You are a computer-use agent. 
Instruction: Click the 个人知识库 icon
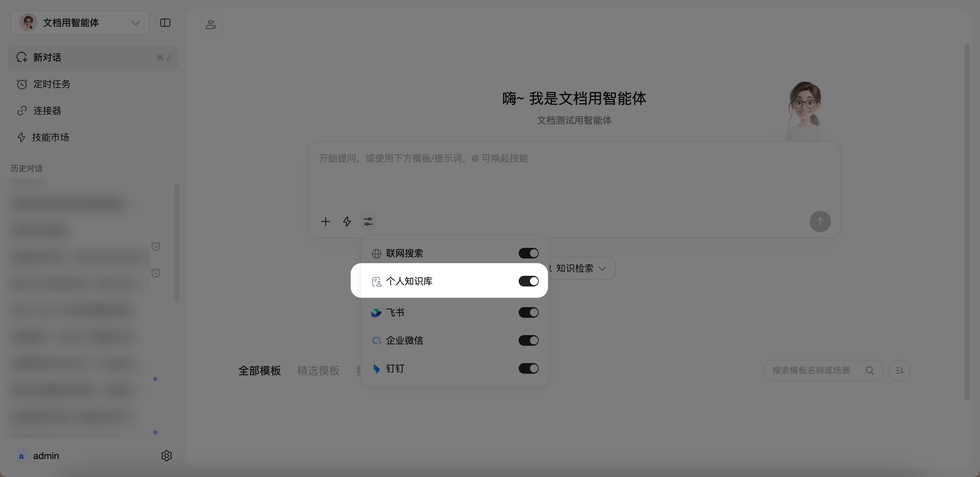tap(376, 282)
